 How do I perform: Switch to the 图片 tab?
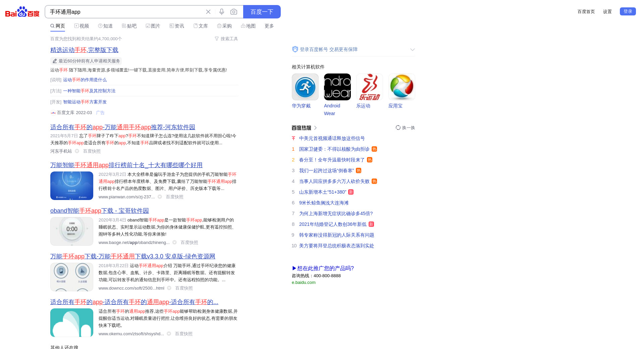click(x=153, y=26)
